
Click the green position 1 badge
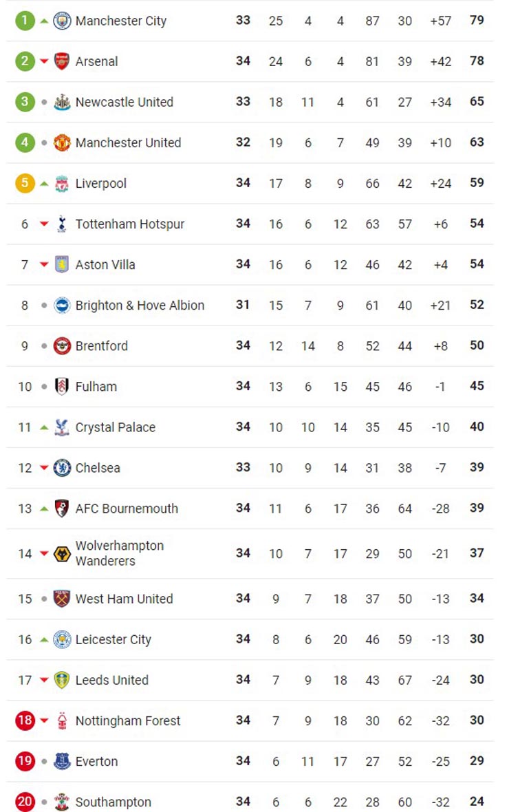(25, 21)
